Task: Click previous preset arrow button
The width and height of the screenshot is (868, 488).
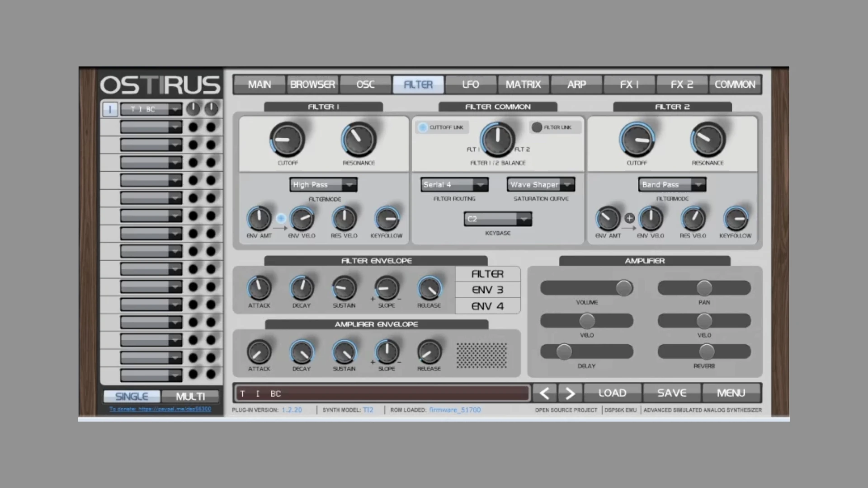Action: [544, 393]
